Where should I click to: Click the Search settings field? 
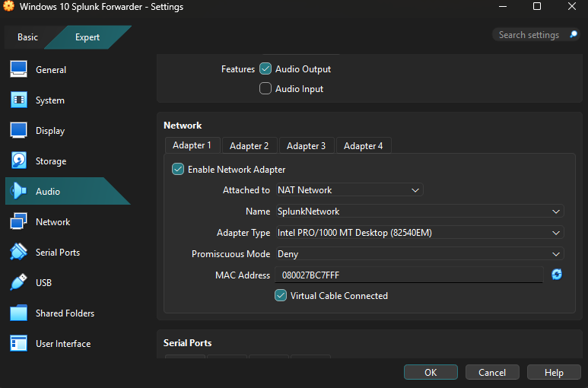(x=536, y=34)
